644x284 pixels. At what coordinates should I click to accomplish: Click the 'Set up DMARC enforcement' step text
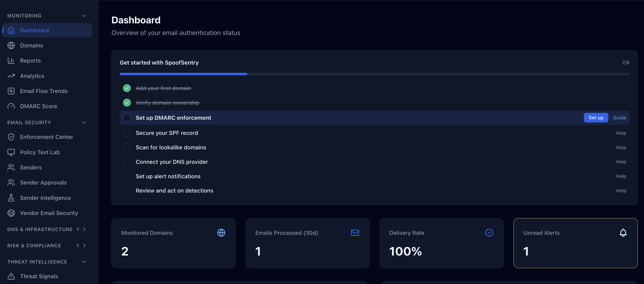click(x=173, y=118)
